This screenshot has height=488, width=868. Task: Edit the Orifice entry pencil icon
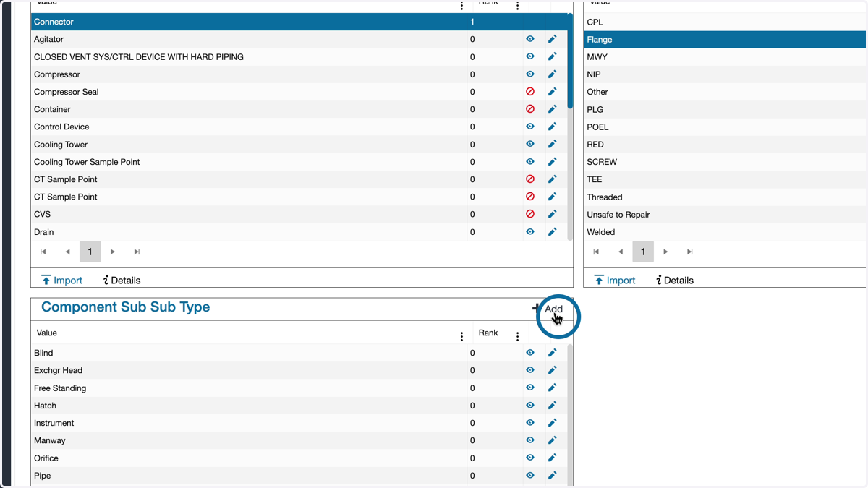tap(552, 458)
